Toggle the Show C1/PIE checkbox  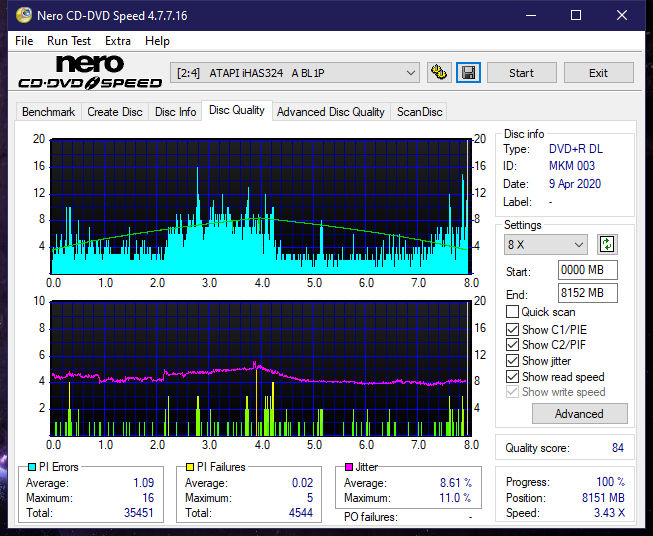[x=513, y=329]
